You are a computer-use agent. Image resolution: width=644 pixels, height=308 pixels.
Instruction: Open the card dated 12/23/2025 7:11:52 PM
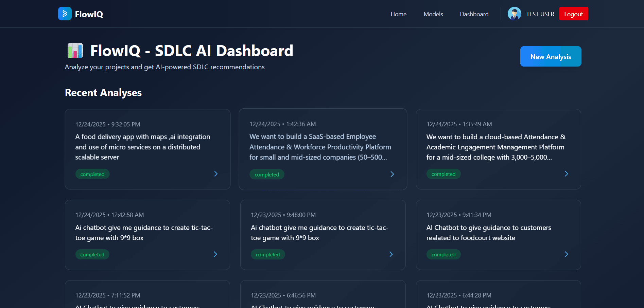pyautogui.click(x=147, y=294)
